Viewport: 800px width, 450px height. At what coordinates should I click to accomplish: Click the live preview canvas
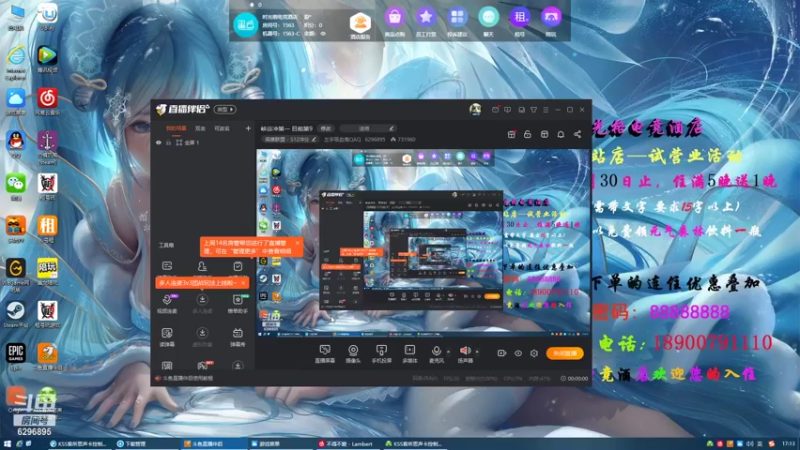click(422, 243)
